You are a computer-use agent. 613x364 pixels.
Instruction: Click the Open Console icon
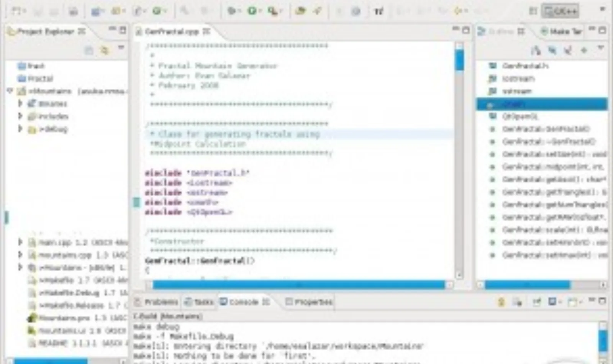pyautogui.click(x=572, y=302)
